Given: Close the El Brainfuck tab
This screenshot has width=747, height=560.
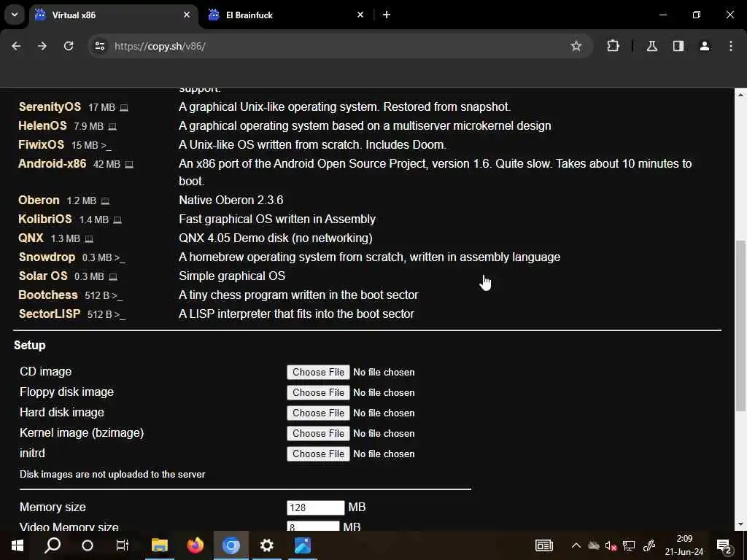Looking at the screenshot, I should 360,15.
